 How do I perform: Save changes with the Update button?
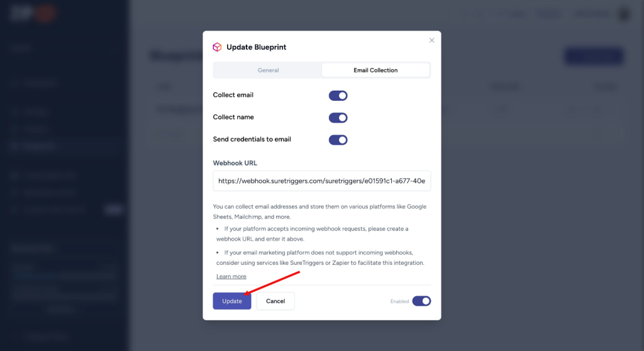click(x=232, y=301)
